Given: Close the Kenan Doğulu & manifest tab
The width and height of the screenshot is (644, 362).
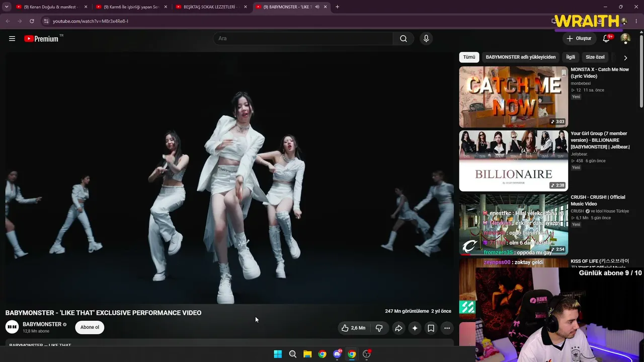Looking at the screenshot, I should (86, 7).
